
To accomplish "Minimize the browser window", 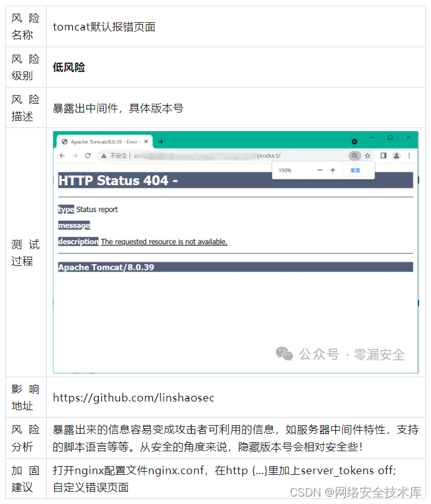I will (373, 137).
